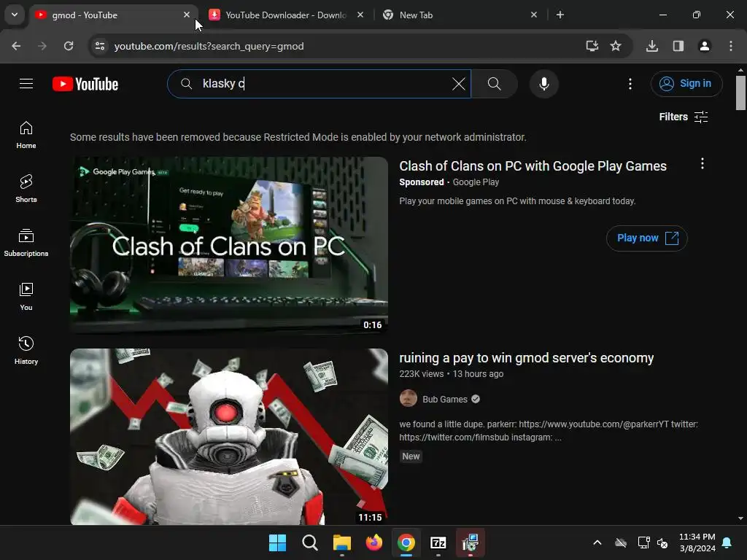Select "223K views" text

point(421,374)
